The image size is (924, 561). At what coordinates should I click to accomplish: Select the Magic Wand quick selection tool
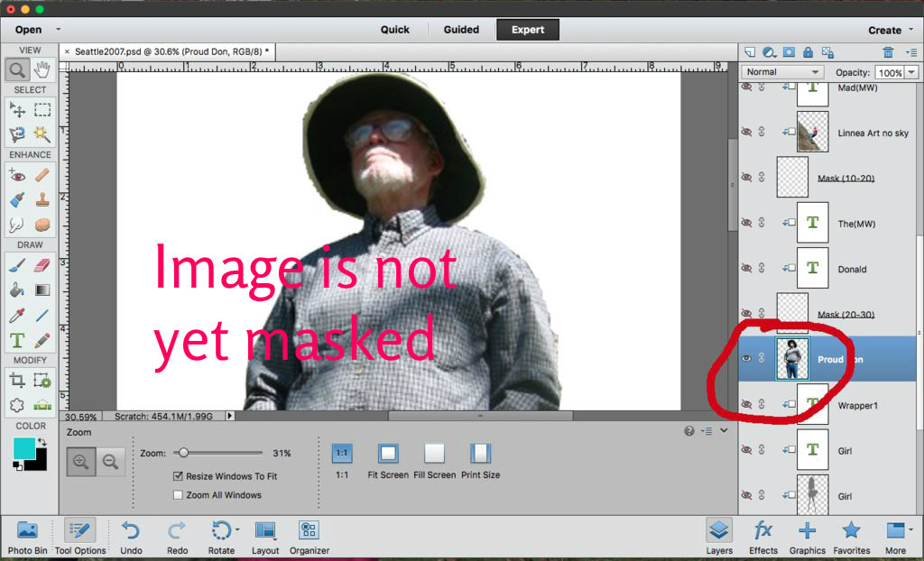tap(42, 134)
